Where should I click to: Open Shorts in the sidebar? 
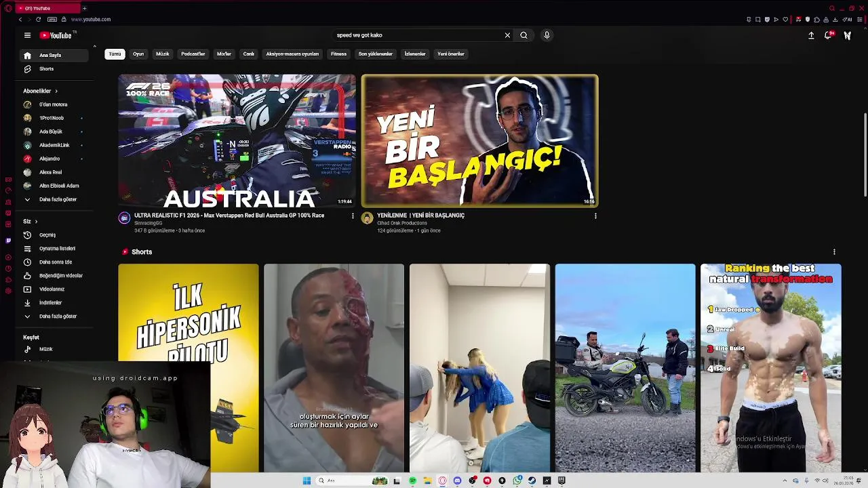[54, 69]
